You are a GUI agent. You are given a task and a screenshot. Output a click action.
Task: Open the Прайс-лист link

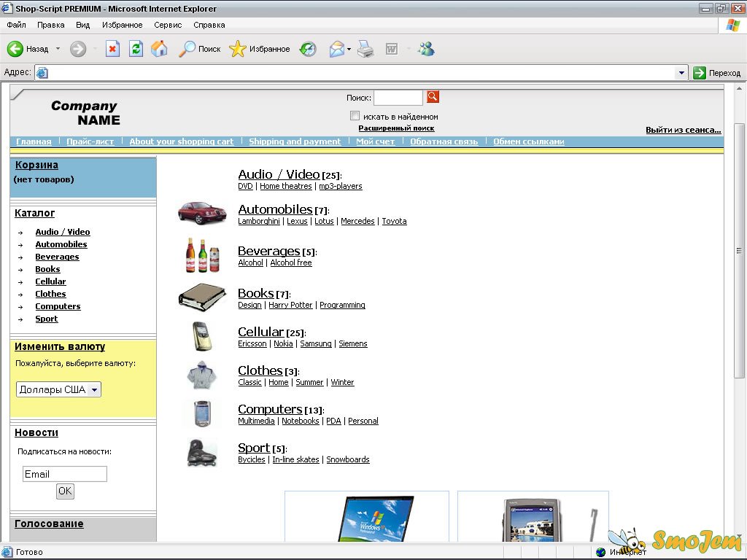click(x=90, y=141)
